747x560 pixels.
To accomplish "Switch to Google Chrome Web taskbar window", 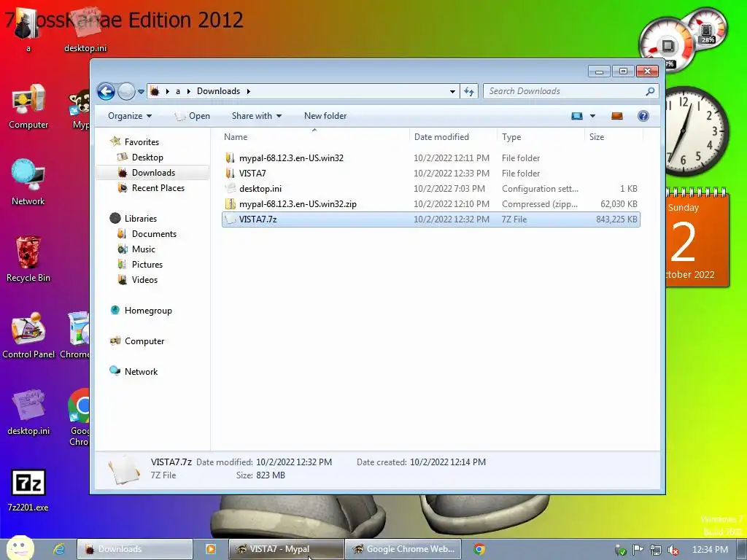I will 403,549.
